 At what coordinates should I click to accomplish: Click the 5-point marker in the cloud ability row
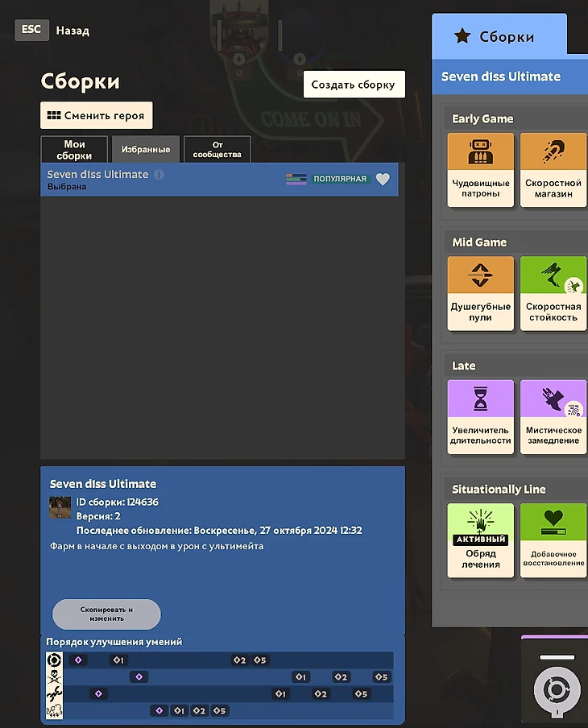coord(220,710)
